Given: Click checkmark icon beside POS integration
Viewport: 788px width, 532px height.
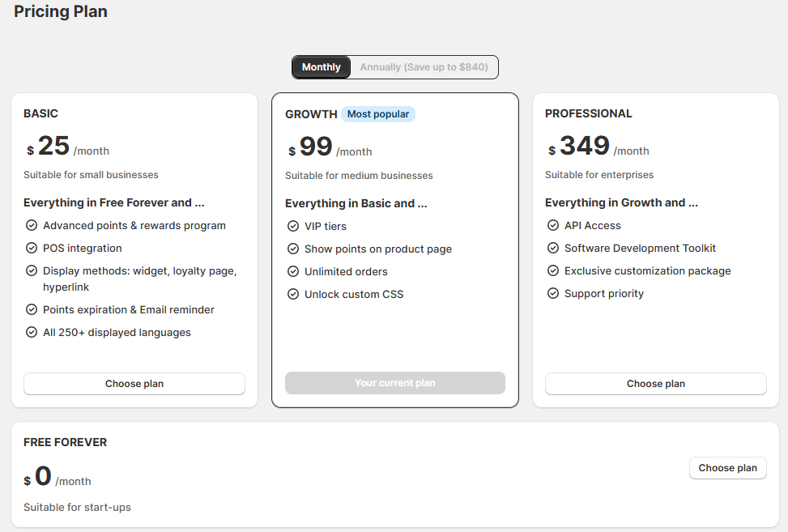Looking at the screenshot, I should pyautogui.click(x=32, y=249).
